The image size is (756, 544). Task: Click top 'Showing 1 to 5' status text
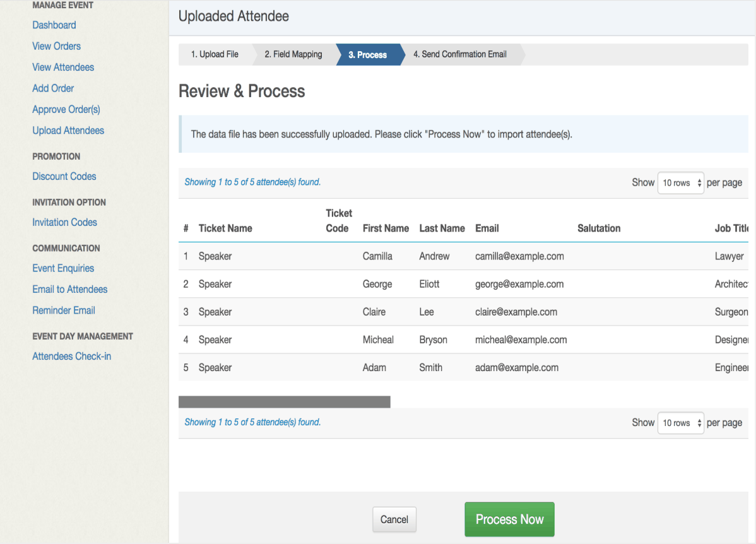point(252,182)
